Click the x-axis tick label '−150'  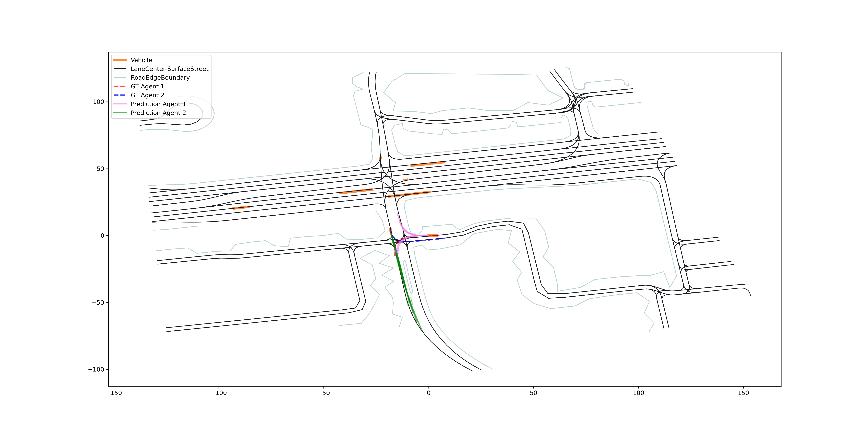(x=114, y=393)
